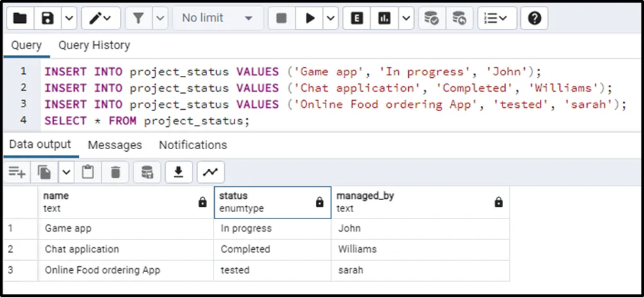Switch to the Messages tab

pyautogui.click(x=115, y=145)
